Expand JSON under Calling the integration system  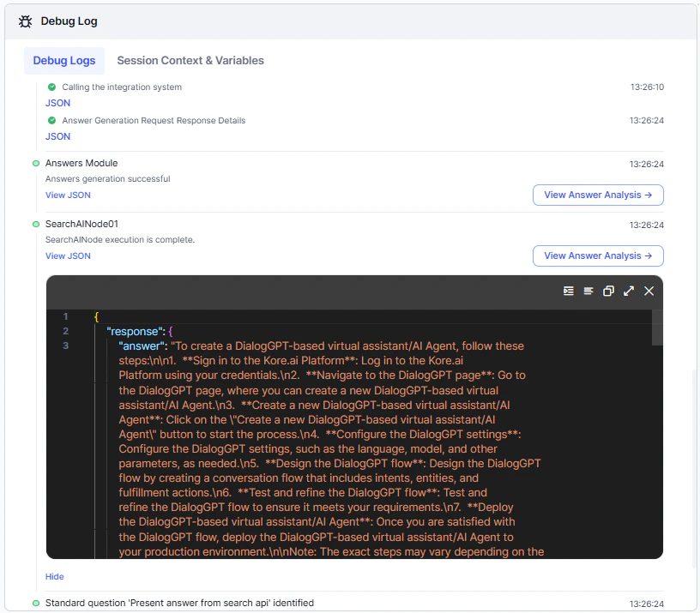(57, 103)
